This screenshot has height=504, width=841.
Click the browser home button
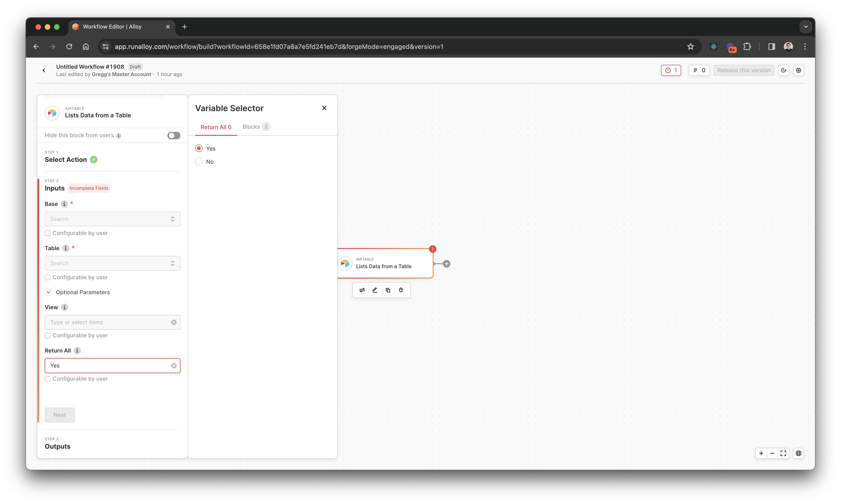coord(86,47)
